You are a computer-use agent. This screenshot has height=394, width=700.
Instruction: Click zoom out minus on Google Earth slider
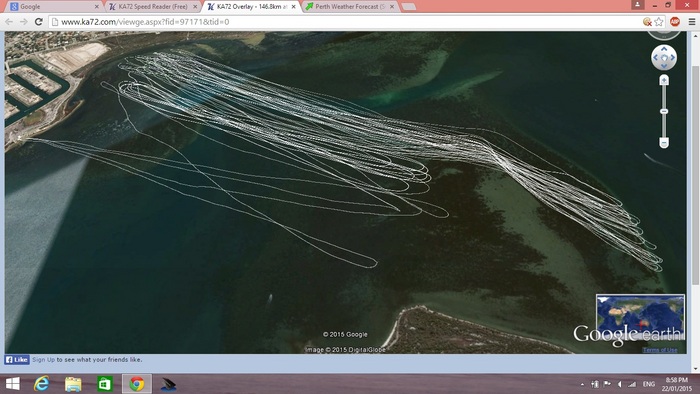pyautogui.click(x=664, y=142)
